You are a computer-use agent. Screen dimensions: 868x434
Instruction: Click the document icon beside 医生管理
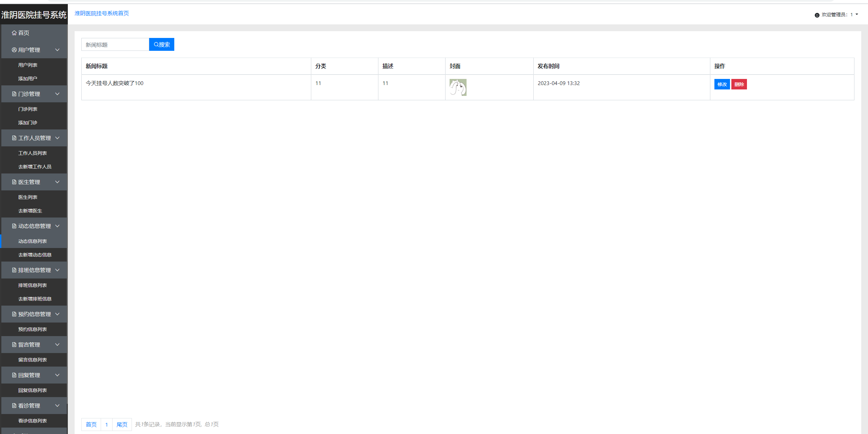(x=14, y=182)
